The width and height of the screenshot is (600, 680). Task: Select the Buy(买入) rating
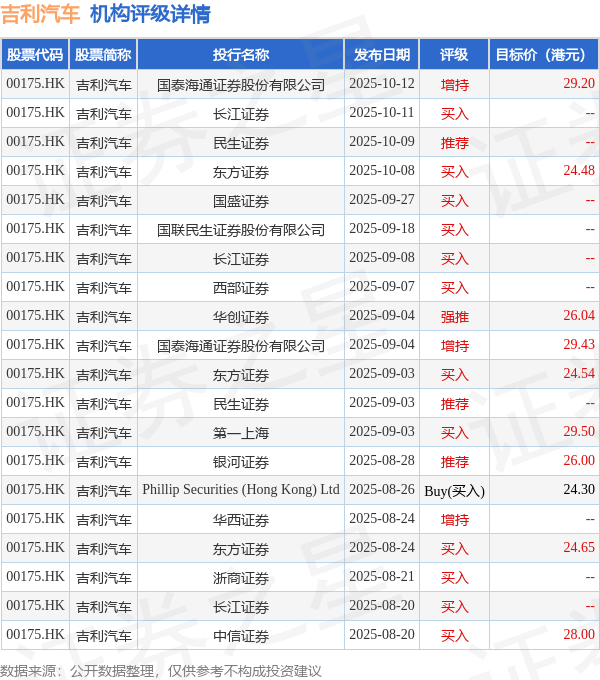tap(454, 491)
